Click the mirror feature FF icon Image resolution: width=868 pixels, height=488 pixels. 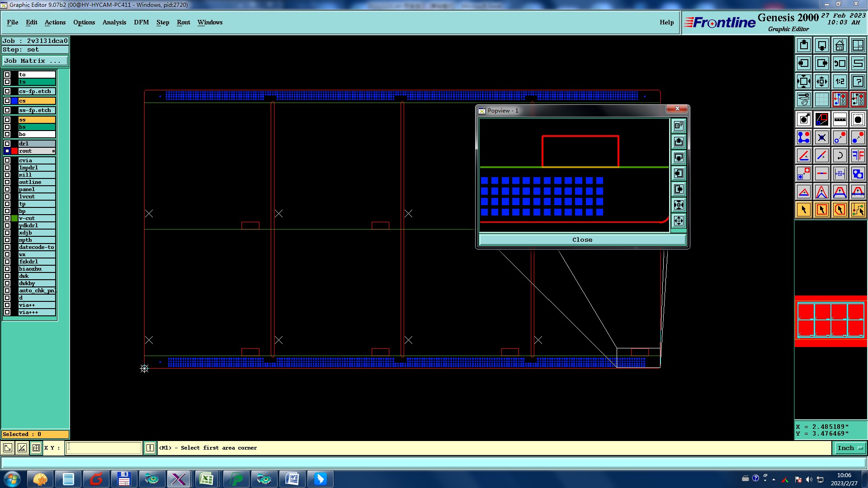(x=858, y=155)
